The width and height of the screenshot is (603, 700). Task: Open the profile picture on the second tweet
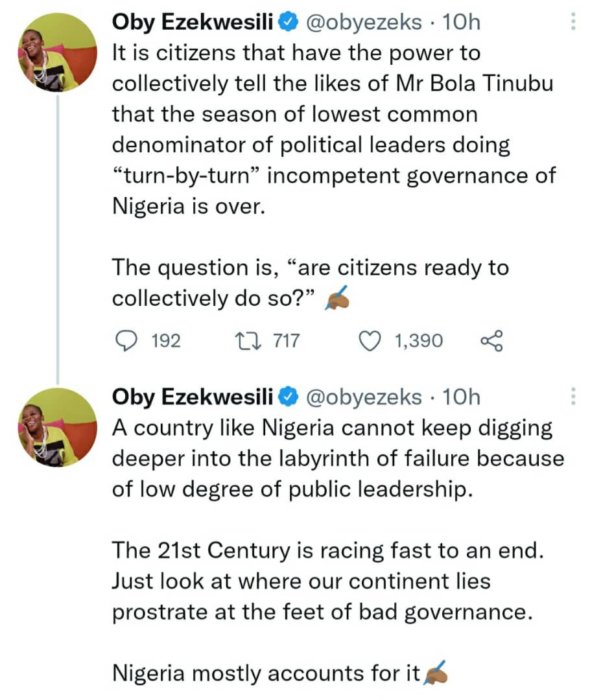[x=58, y=426]
